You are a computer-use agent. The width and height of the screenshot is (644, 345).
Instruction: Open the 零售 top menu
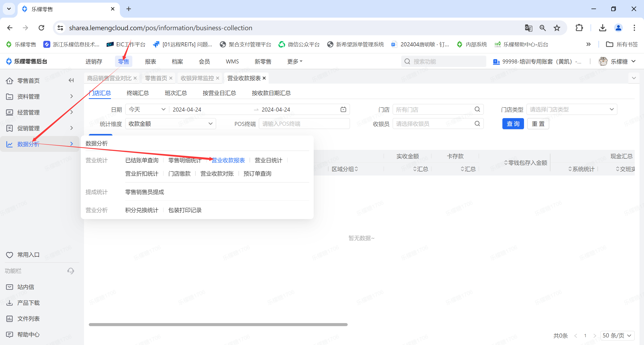124,61
